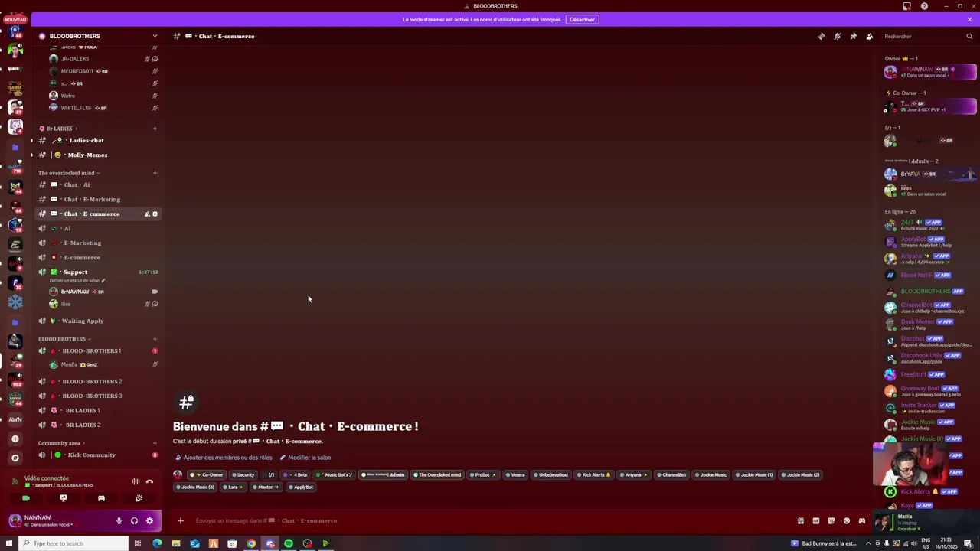Open user settings gear icon
Image resolution: width=980 pixels, height=551 pixels.
click(149, 520)
